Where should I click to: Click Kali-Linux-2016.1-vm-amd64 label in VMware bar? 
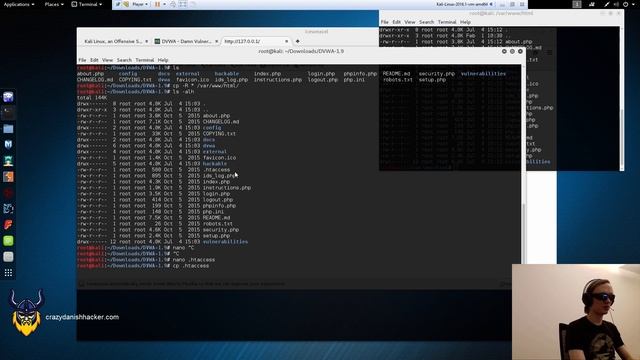(x=462, y=4)
